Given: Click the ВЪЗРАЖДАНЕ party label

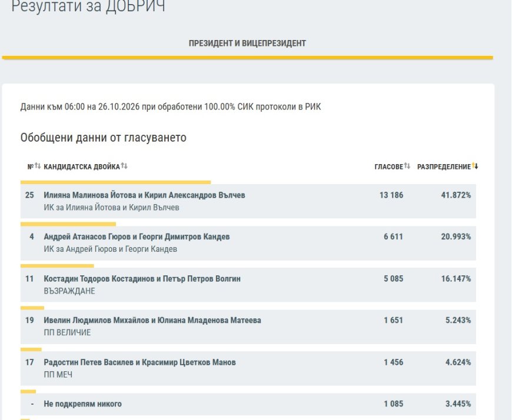Looking at the screenshot, I should click(x=69, y=291).
